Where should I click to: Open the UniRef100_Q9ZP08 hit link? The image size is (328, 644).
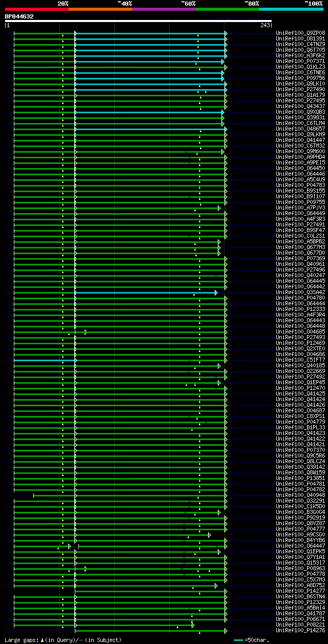pos(300,33)
